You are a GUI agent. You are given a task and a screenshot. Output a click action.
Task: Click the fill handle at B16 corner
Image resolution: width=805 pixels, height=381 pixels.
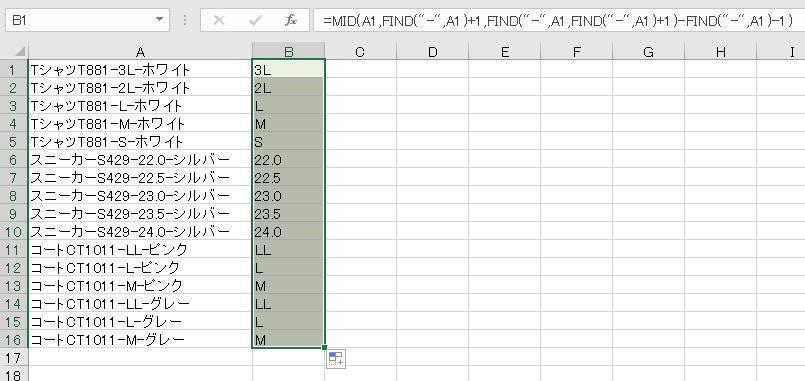tap(324, 348)
